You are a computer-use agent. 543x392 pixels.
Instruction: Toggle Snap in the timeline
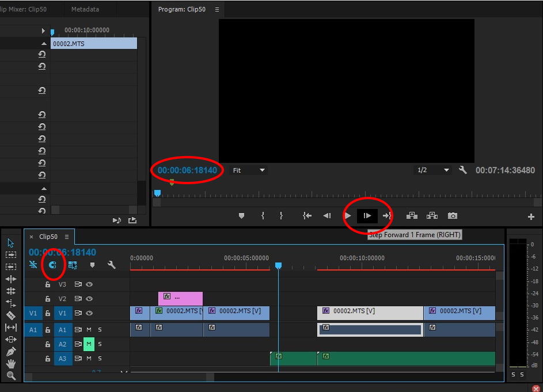(x=53, y=265)
